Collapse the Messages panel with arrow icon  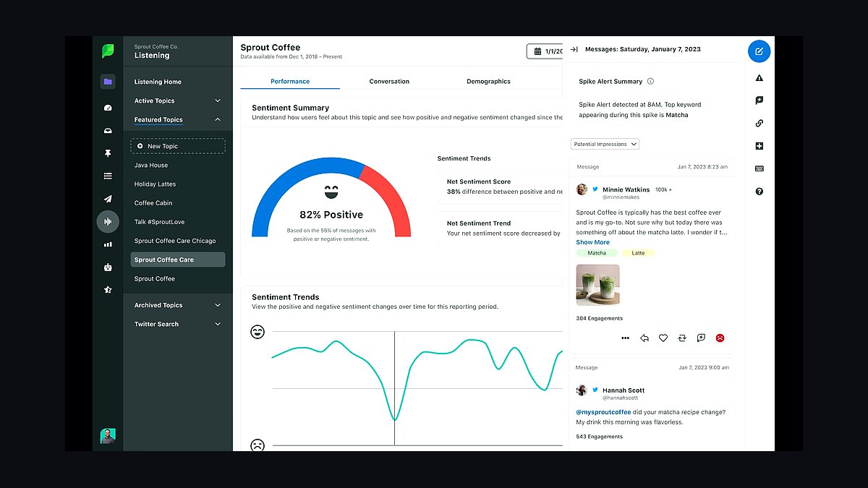click(x=574, y=50)
